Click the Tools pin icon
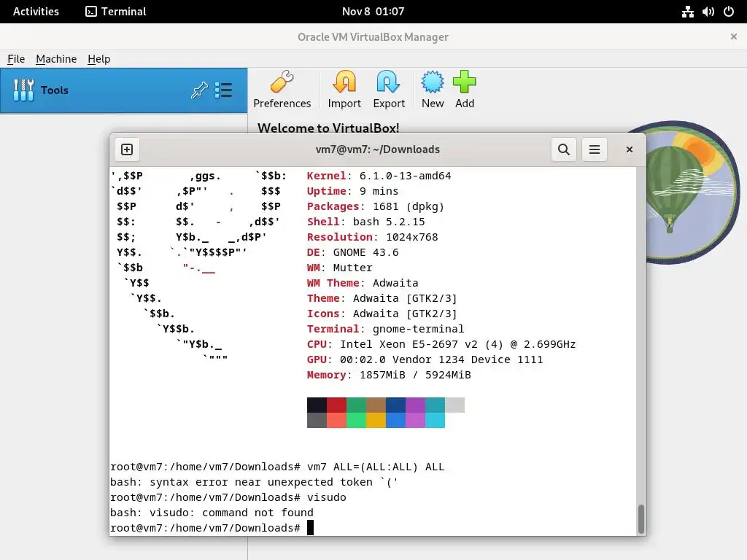Screen dimensions: 747x560 pos(199,90)
